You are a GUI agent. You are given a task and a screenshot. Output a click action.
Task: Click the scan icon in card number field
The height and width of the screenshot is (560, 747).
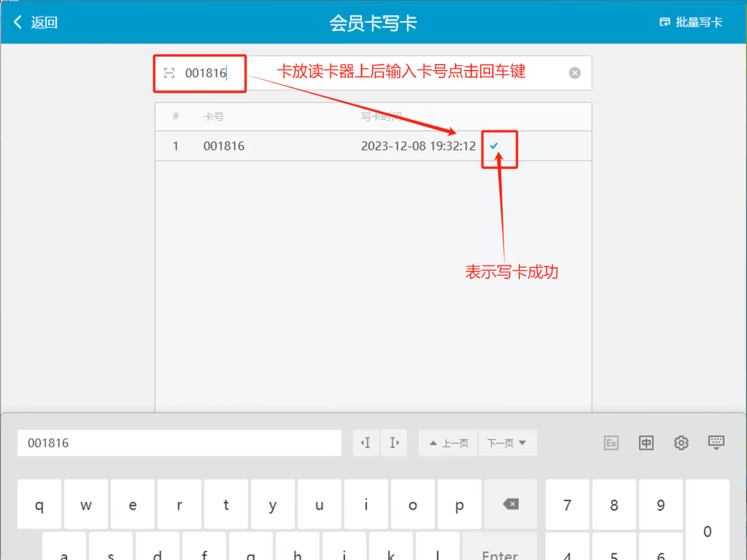click(169, 73)
